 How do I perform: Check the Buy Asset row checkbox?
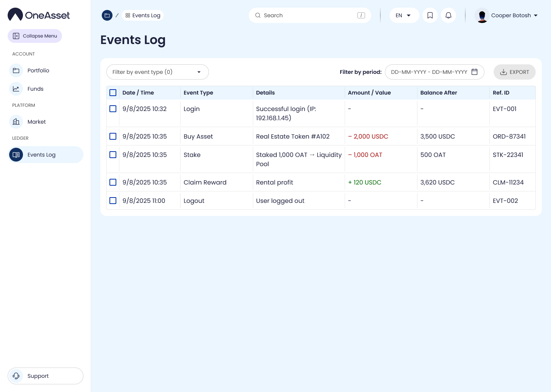[x=113, y=136]
